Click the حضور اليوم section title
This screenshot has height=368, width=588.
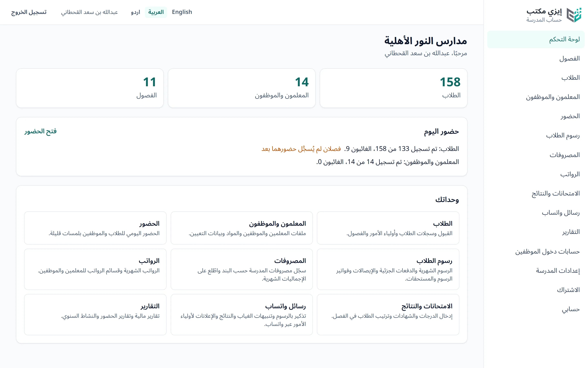(441, 132)
